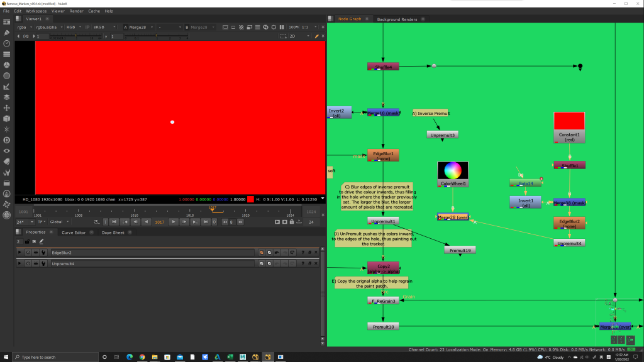Click the red sampled color swatch
The width and height of the screenshot is (644, 362).
(250, 199)
